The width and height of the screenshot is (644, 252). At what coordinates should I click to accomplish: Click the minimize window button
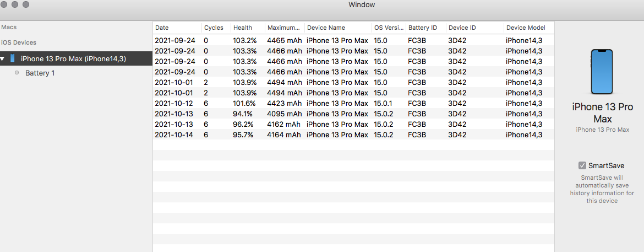tap(14, 4)
